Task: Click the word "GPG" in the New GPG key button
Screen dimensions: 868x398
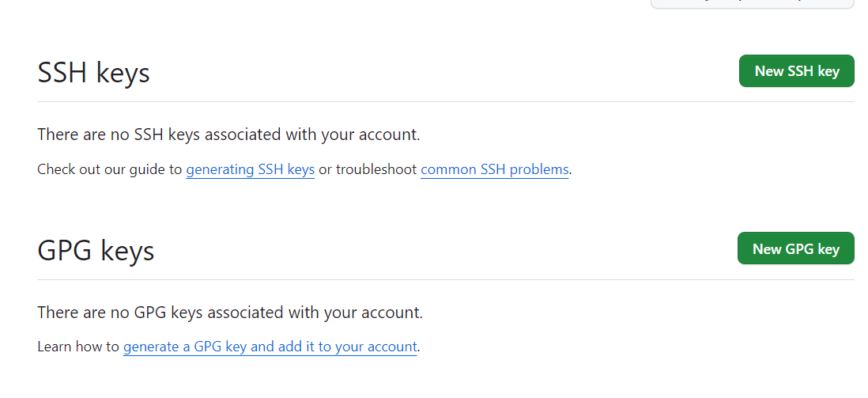Action: [799, 249]
